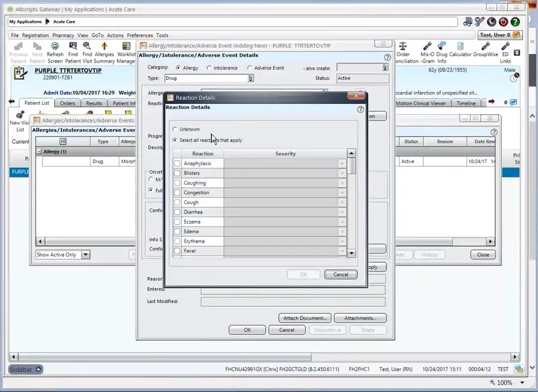Click the red power icon in Gateway bar
This screenshot has width=538, height=392.
click(x=503, y=22)
